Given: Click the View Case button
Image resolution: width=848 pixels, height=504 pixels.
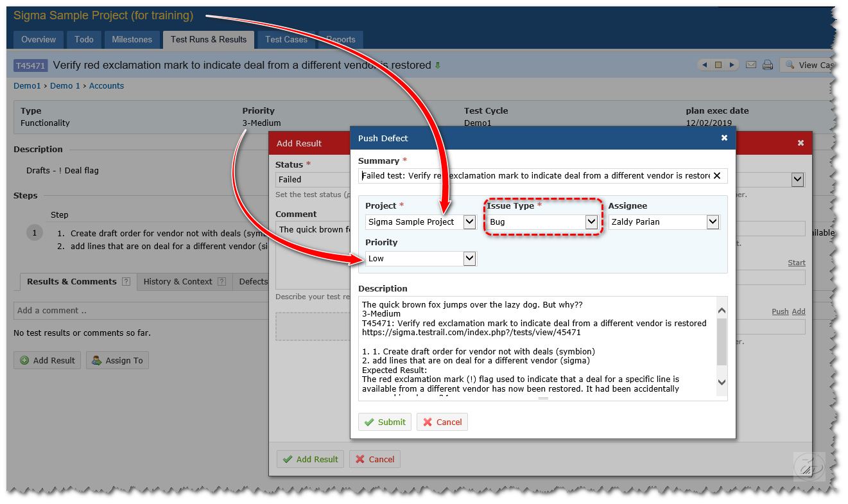Looking at the screenshot, I should (x=807, y=65).
